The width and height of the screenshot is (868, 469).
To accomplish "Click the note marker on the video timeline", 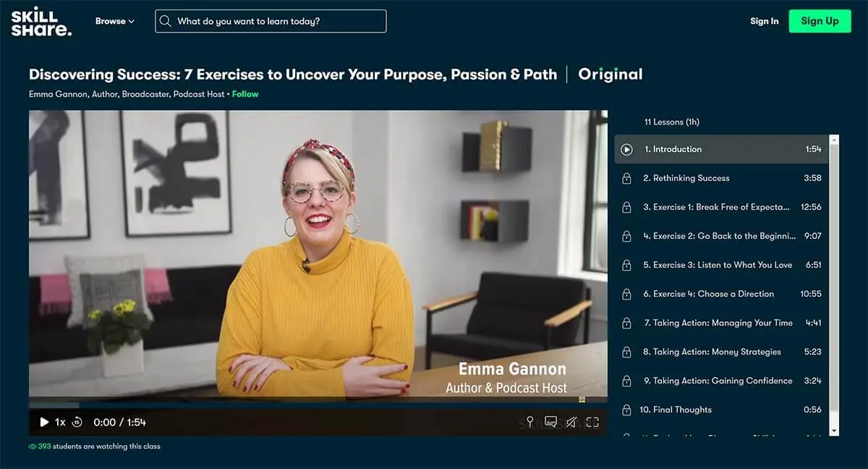I will click(582, 399).
